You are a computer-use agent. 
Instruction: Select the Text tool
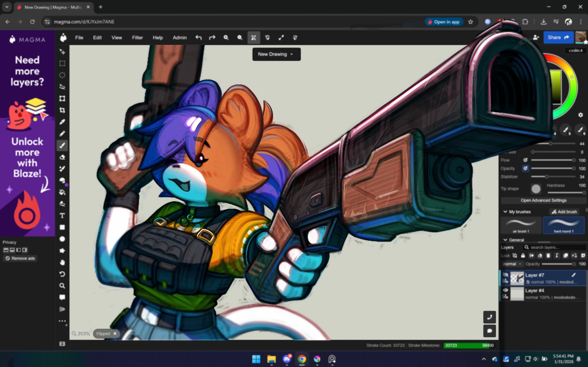[x=62, y=216]
